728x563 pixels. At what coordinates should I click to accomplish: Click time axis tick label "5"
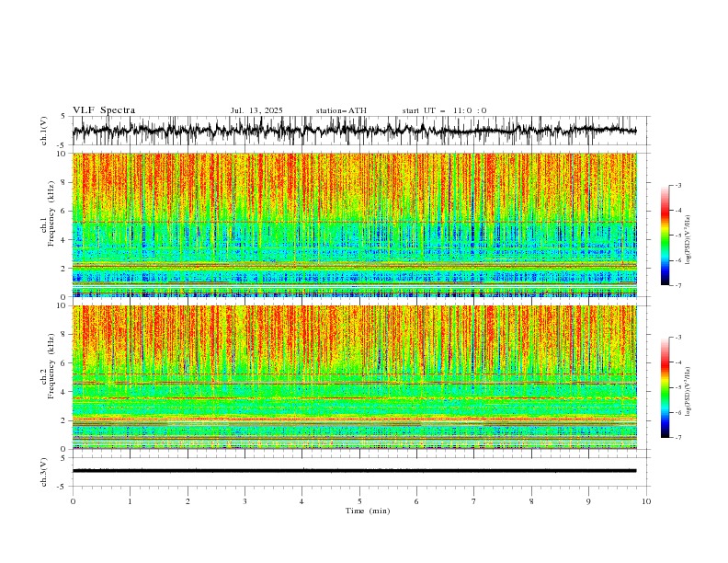tap(359, 501)
